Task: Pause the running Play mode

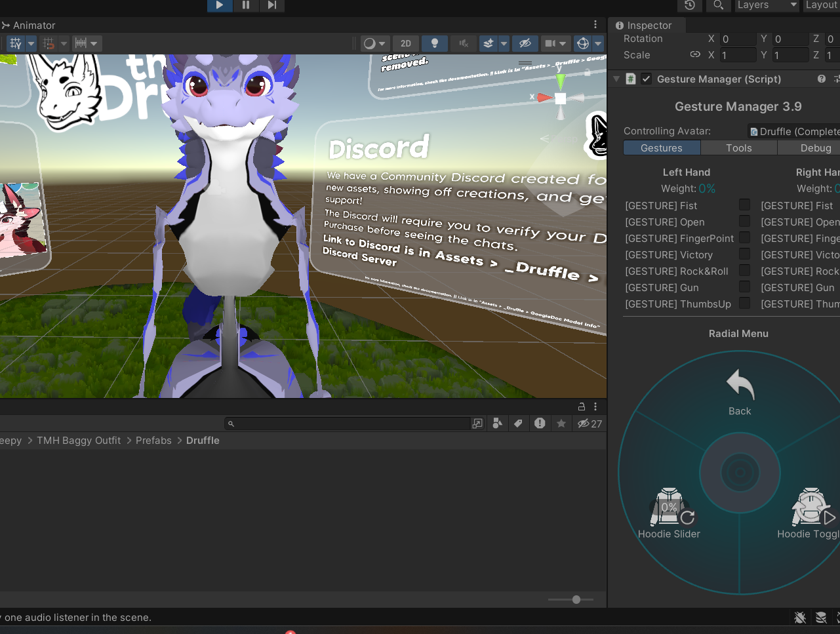Action: (246, 5)
